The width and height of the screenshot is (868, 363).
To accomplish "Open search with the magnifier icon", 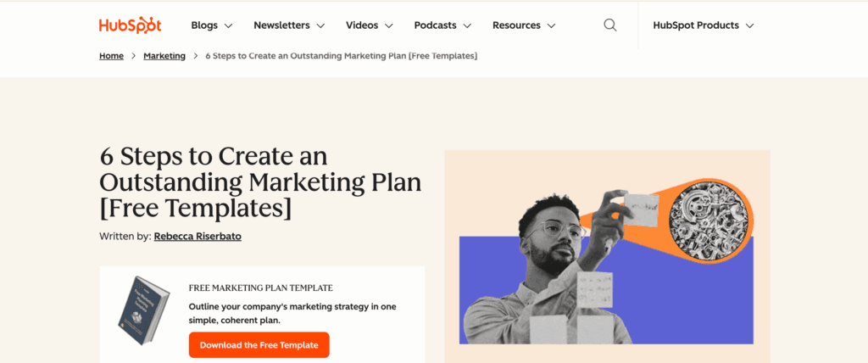I will pyautogui.click(x=610, y=25).
